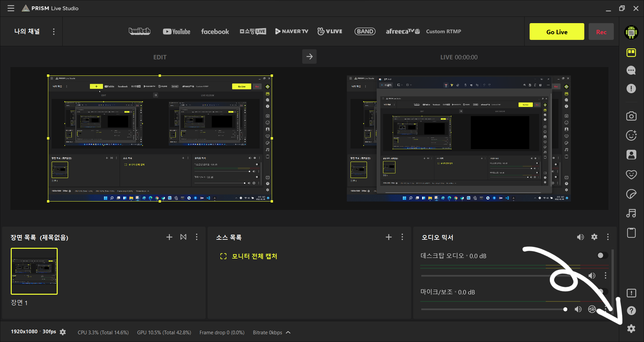644x342 pixels.
Task: Open the clipboard script icon
Action: tap(631, 233)
